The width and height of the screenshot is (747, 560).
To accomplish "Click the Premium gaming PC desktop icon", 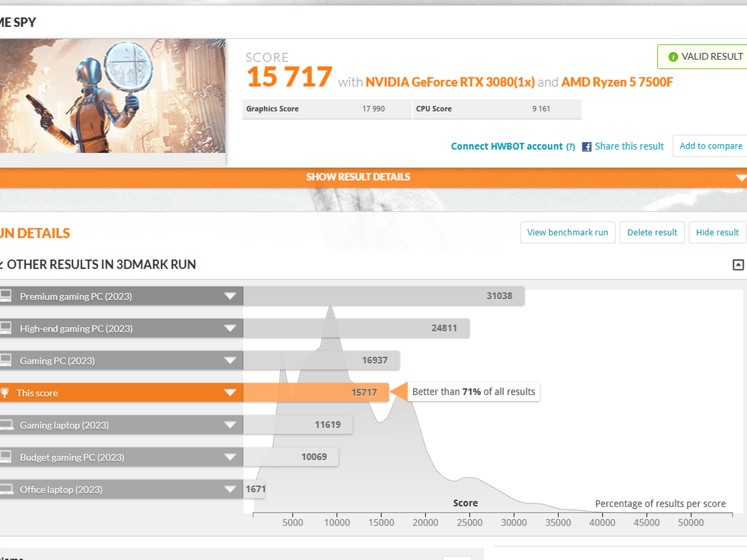I will pyautogui.click(x=5, y=296).
